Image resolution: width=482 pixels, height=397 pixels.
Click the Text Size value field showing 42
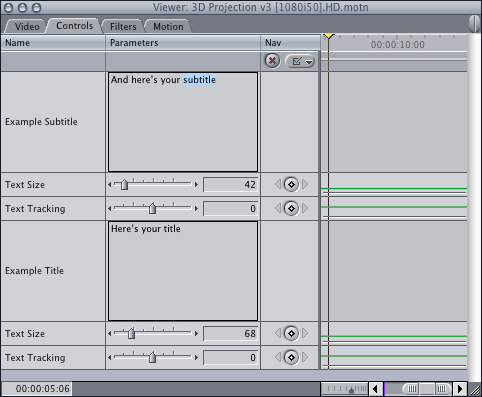point(231,185)
